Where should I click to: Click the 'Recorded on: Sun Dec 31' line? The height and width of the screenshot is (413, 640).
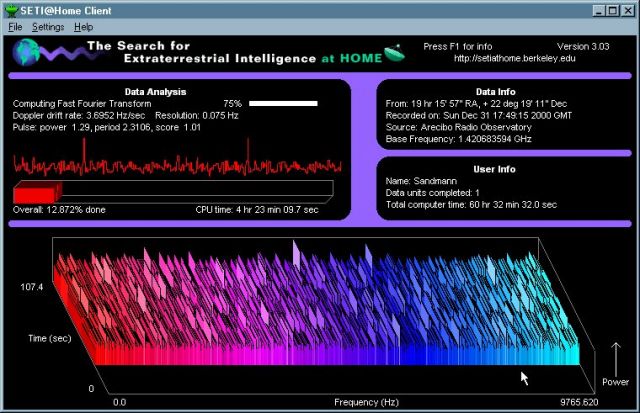click(479, 115)
